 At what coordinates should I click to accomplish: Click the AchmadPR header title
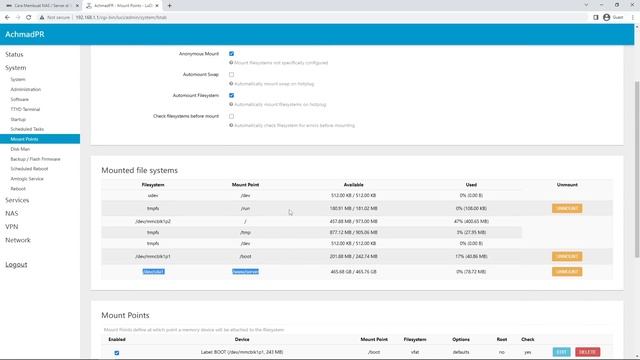point(25,34)
